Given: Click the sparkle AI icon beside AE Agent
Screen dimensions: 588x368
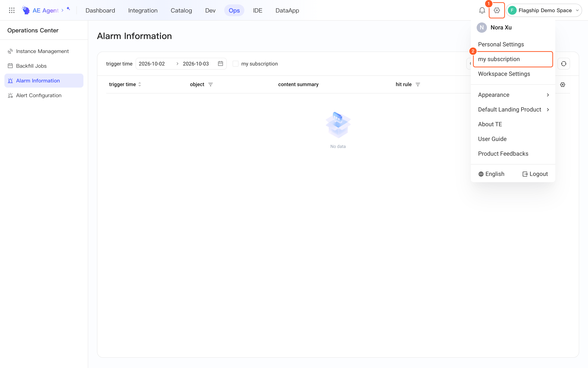Looking at the screenshot, I should click(x=69, y=9).
